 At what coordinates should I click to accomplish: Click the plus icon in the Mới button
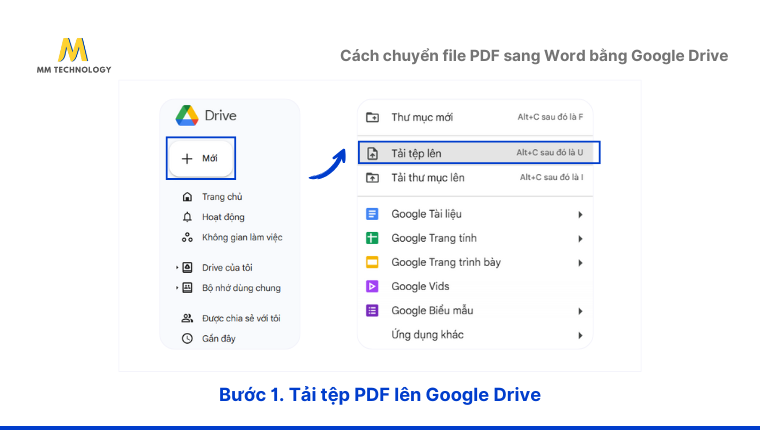click(187, 159)
